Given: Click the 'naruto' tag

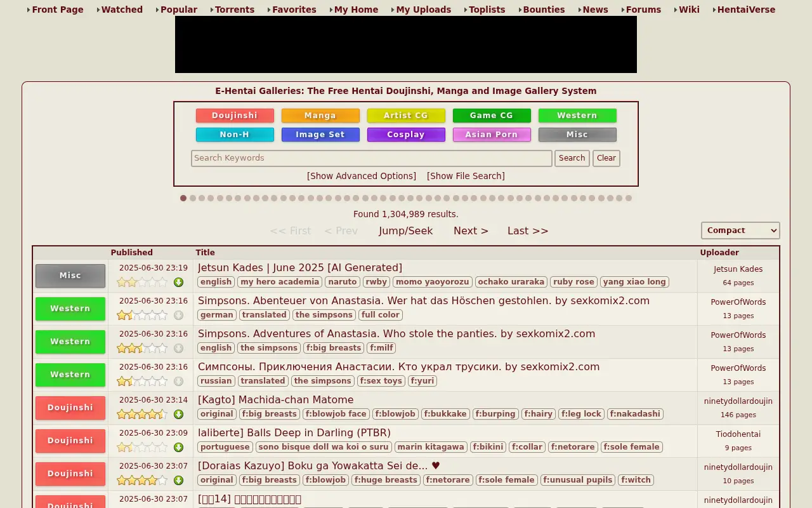Looking at the screenshot, I should tap(343, 282).
